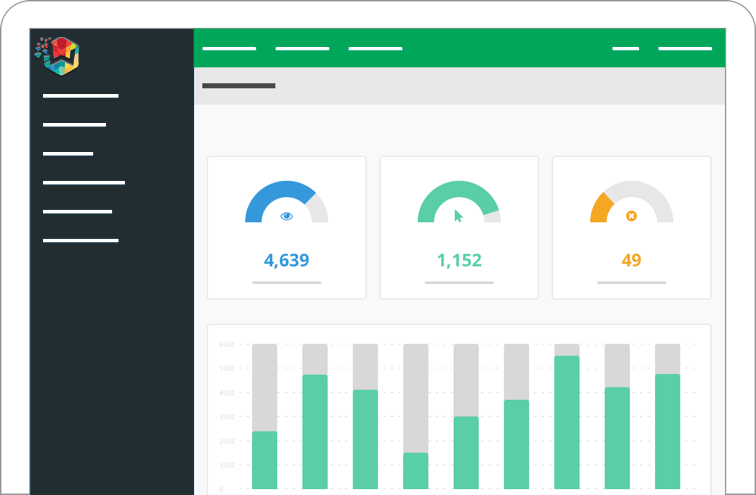Click the 1,152 value

(x=459, y=261)
